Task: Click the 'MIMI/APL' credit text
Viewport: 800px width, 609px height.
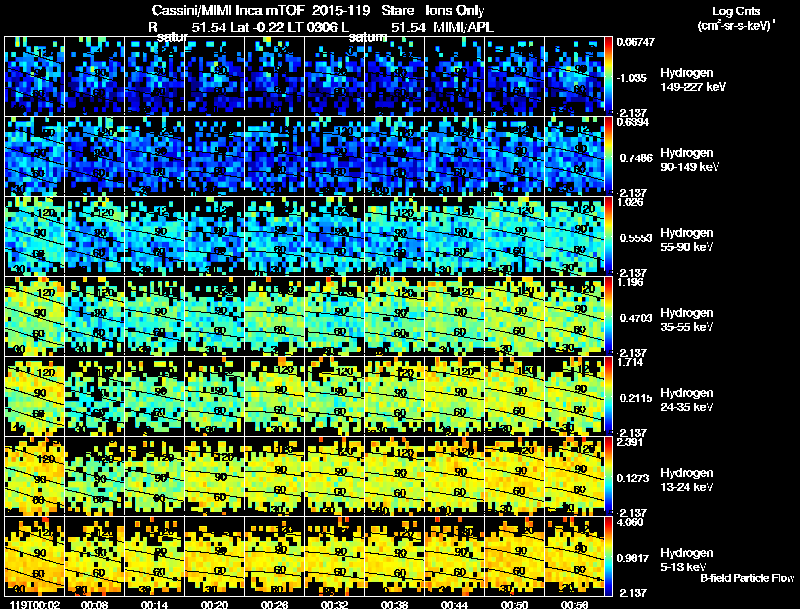Action: (x=463, y=28)
